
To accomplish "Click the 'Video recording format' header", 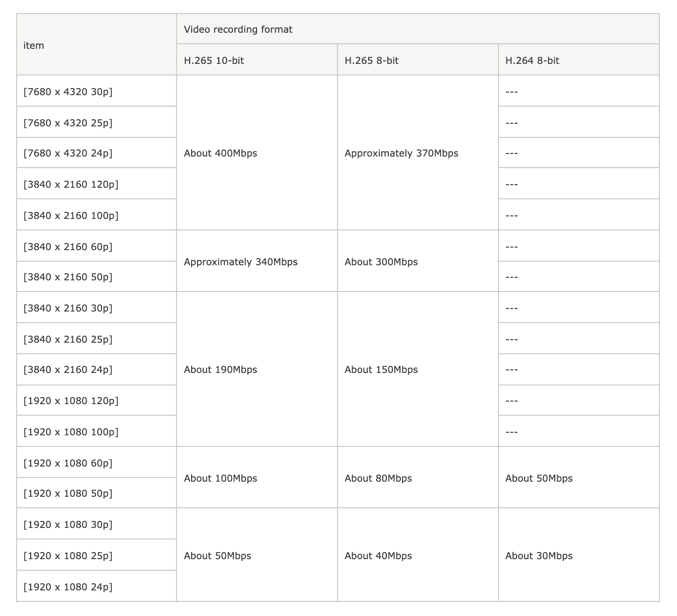I will 238,29.
